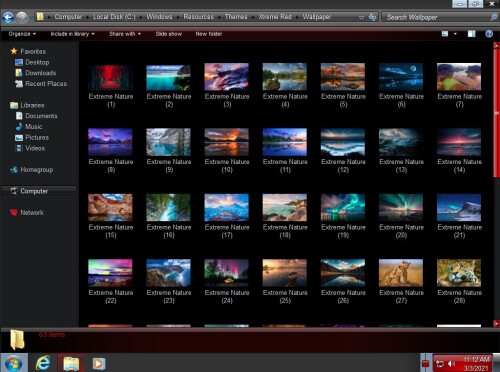Open the Windows Start button

click(x=14, y=363)
